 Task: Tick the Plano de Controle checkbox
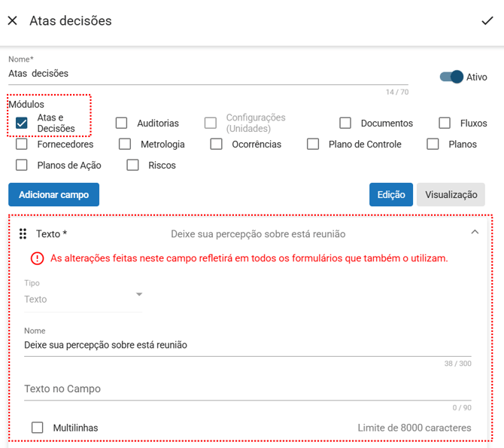[313, 144]
